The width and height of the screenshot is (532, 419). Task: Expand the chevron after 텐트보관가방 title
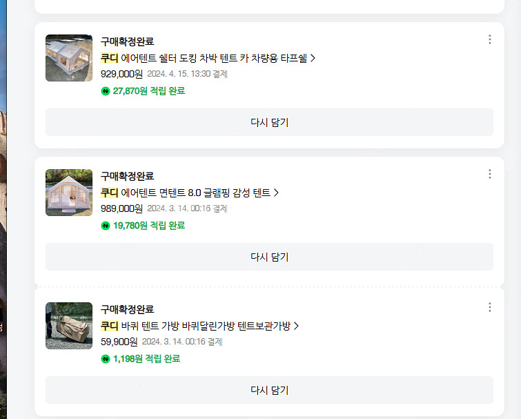(297, 326)
